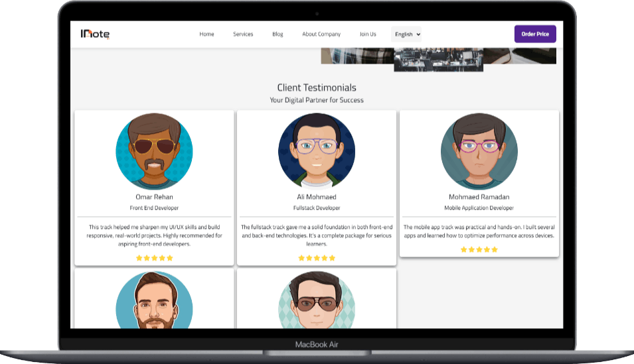Open the About Company page

coord(321,34)
